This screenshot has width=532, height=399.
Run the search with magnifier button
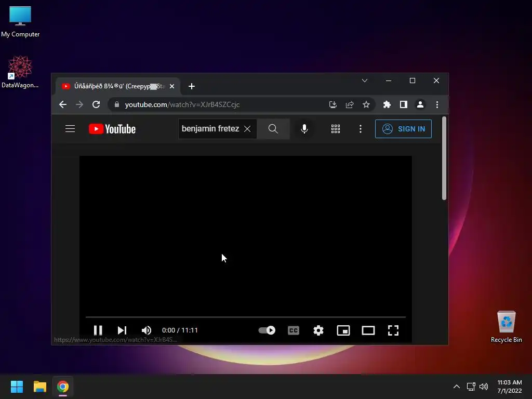coord(273,129)
